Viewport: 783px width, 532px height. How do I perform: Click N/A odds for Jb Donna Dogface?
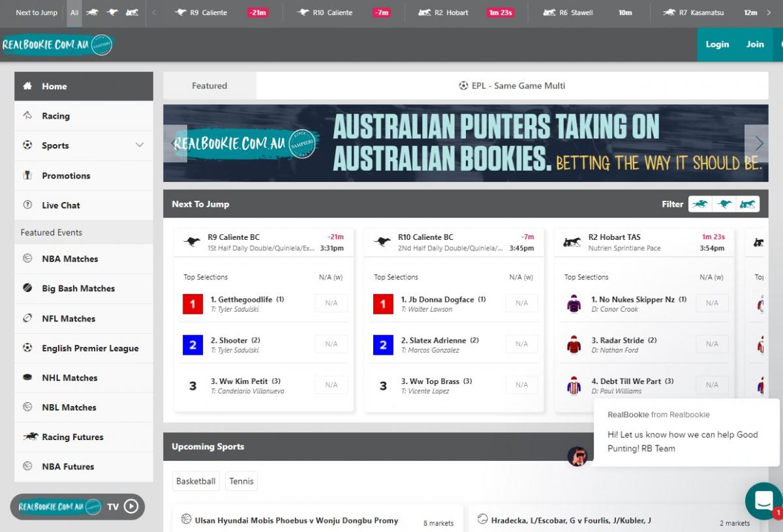tap(521, 303)
